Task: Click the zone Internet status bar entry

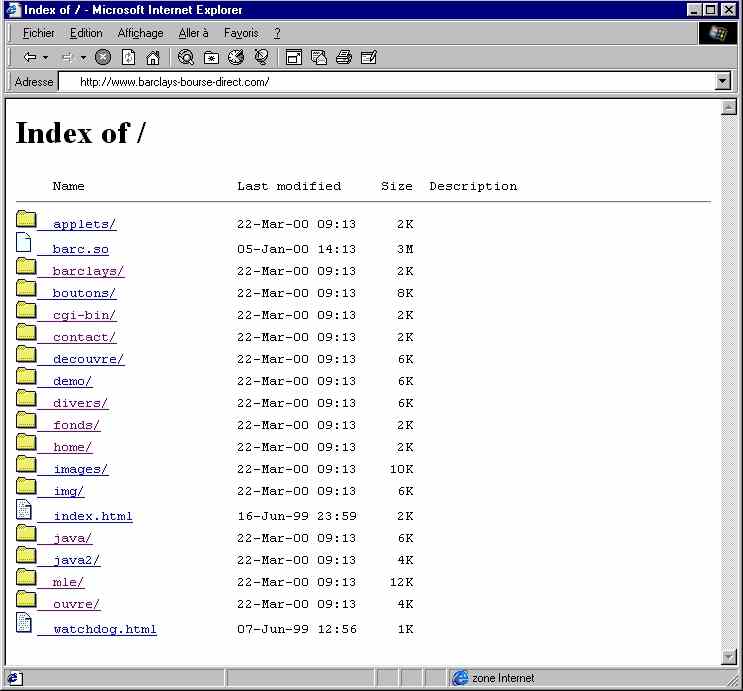Action: [493, 678]
